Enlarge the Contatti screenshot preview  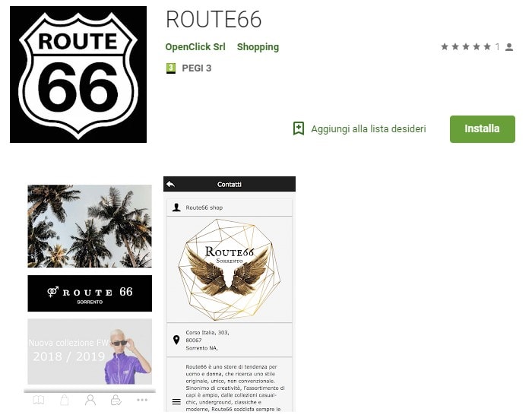pos(230,294)
